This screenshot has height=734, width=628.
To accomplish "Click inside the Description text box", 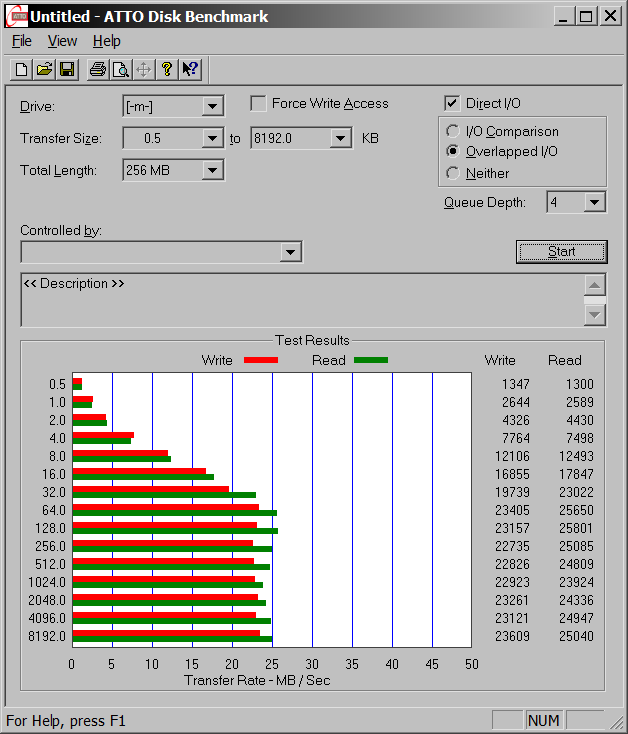I will pyautogui.click(x=300, y=305).
